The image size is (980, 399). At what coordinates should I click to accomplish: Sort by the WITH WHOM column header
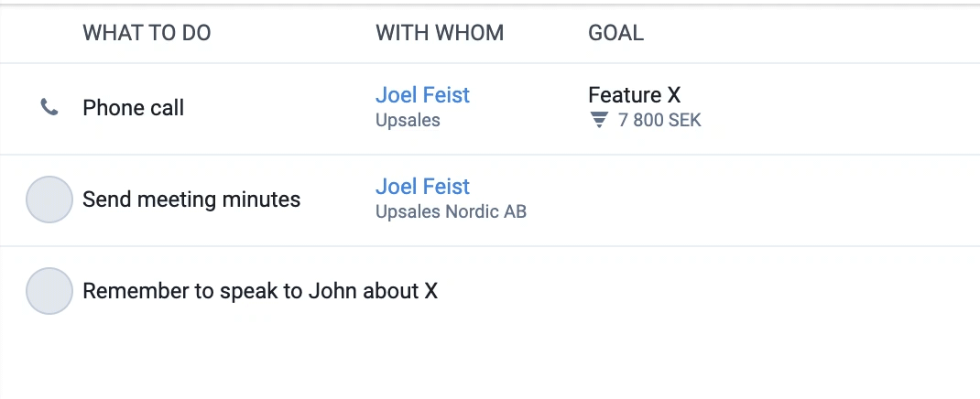[x=440, y=32]
